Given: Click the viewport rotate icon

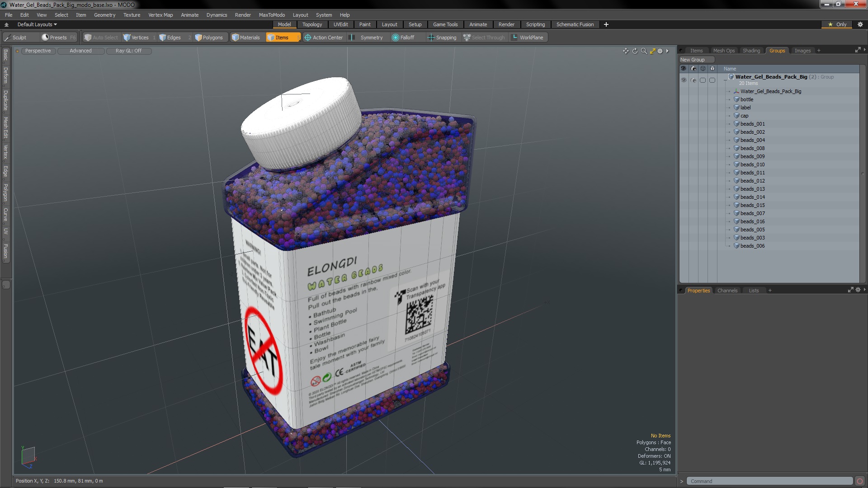Looking at the screenshot, I should (x=635, y=51).
